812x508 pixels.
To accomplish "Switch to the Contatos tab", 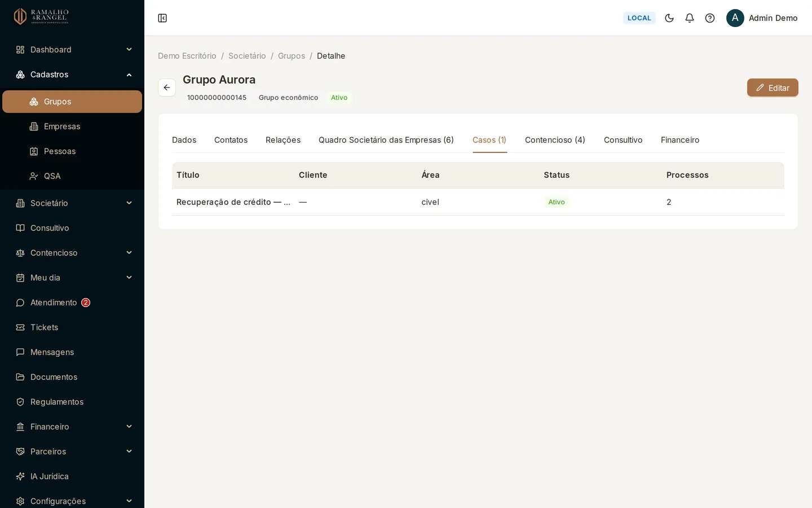I will click(x=231, y=140).
